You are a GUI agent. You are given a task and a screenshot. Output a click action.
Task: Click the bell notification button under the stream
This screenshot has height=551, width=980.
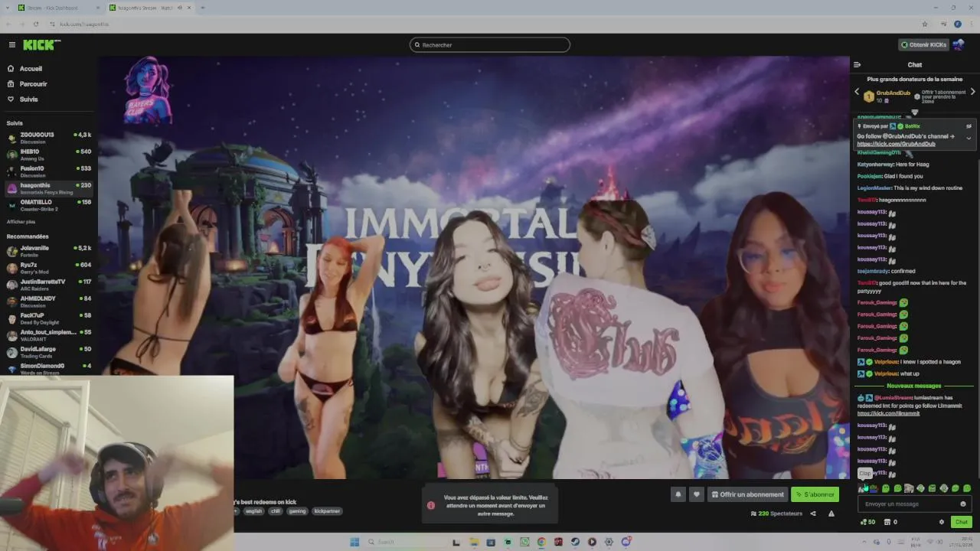(678, 494)
